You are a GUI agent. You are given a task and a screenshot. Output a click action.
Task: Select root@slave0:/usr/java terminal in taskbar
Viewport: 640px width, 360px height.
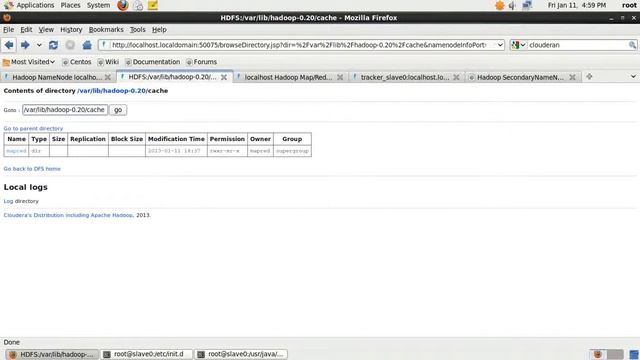[241, 354]
